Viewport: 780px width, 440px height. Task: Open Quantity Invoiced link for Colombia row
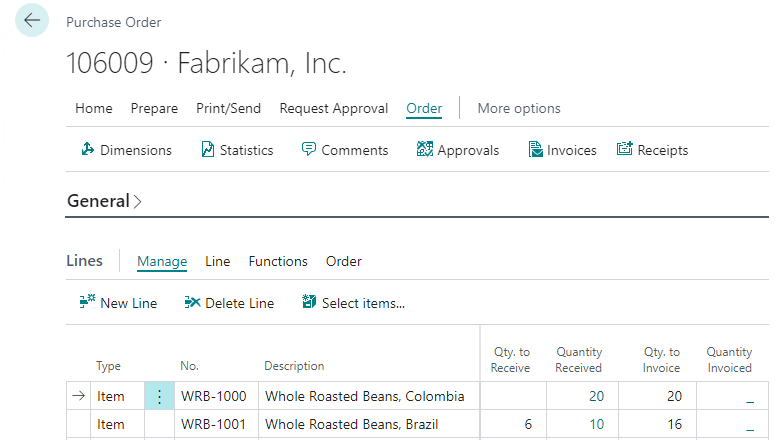[x=750, y=399]
